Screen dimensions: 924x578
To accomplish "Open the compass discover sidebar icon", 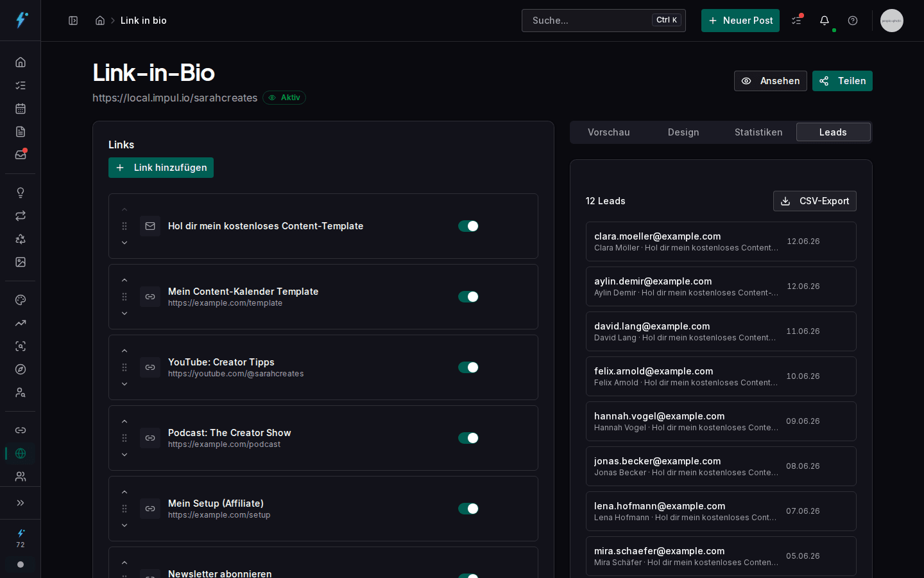I will coord(21,369).
